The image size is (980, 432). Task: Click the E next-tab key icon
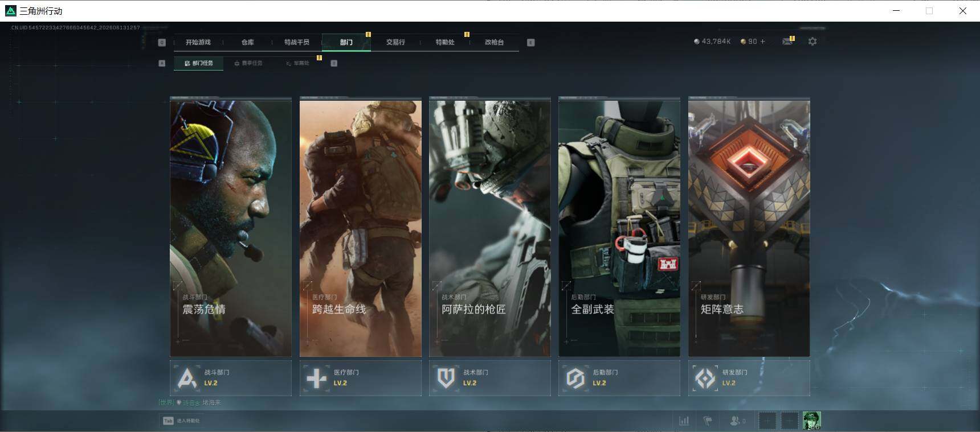(531, 42)
